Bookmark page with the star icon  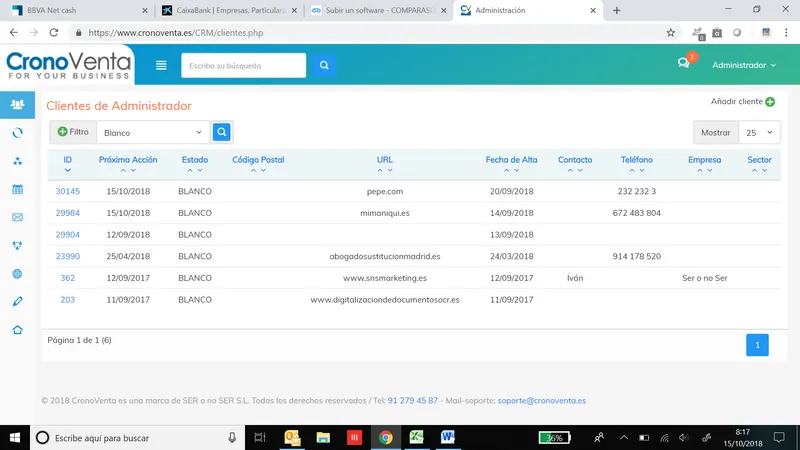[x=670, y=33]
